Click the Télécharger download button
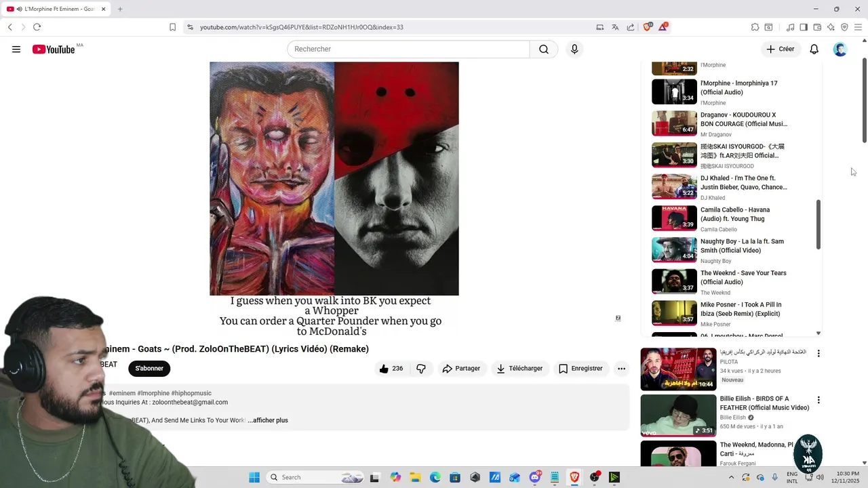Image resolution: width=868 pixels, height=488 pixels. click(x=519, y=369)
